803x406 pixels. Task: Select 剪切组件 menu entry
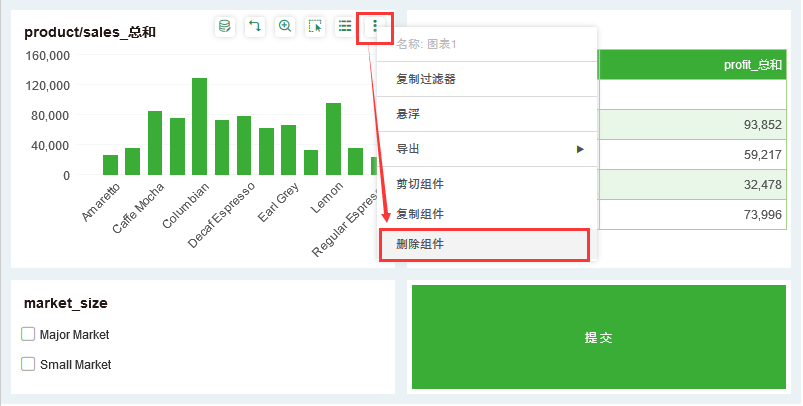[x=420, y=184]
